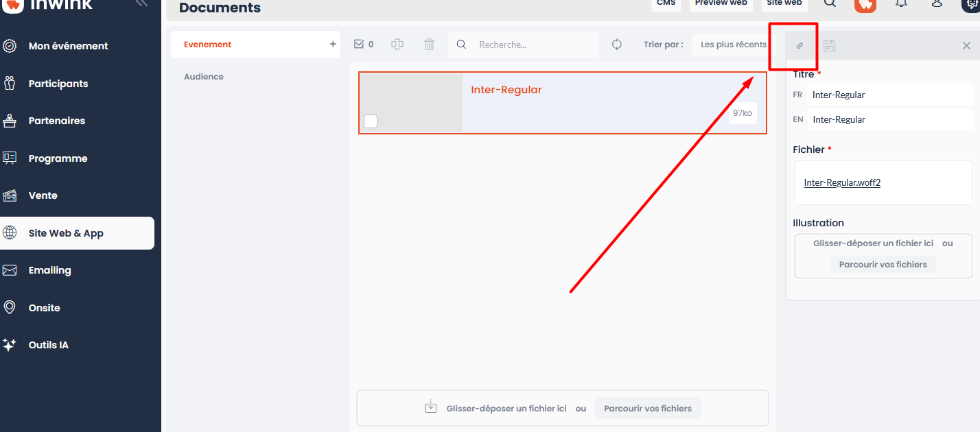Open the notifications bell
Screen dimensions: 980x432
click(x=901, y=3)
